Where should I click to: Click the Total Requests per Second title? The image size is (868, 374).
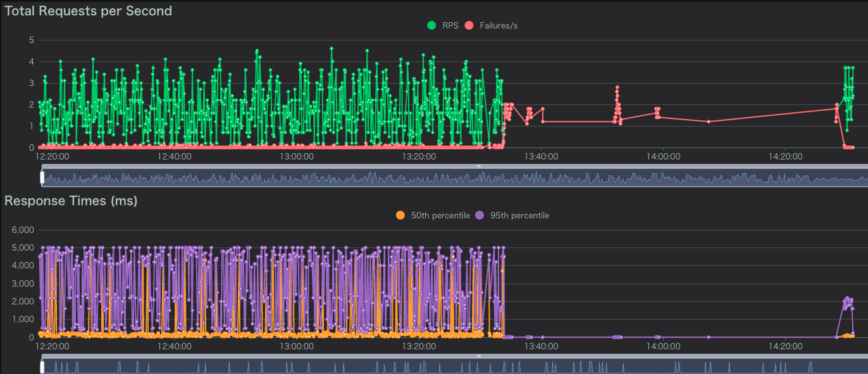click(x=88, y=11)
